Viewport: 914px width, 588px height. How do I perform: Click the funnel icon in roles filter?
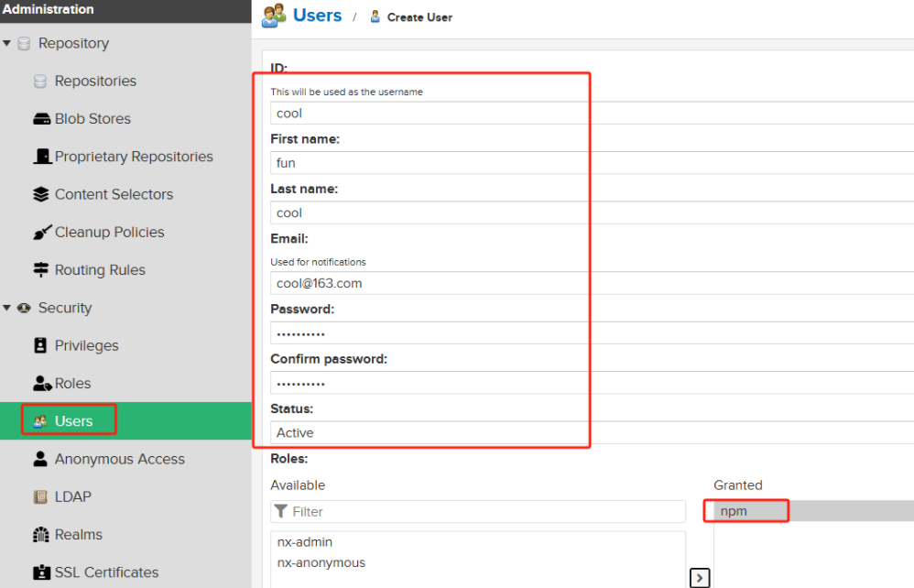coord(280,511)
